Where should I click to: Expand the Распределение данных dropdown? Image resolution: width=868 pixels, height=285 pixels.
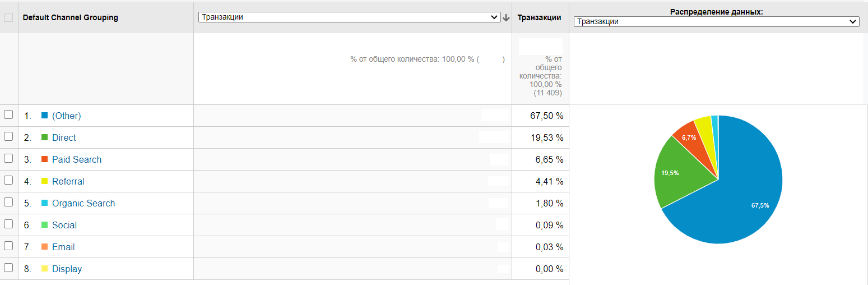coord(716,22)
